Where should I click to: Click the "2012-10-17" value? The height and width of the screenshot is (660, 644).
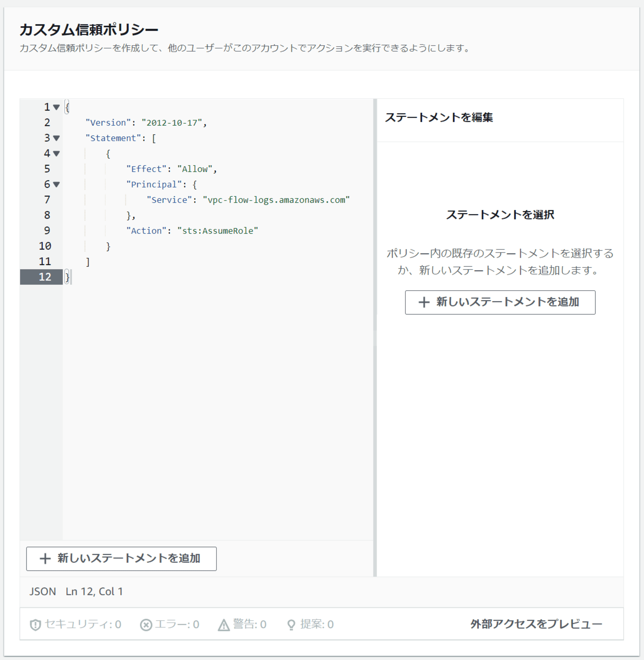(172, 123)
